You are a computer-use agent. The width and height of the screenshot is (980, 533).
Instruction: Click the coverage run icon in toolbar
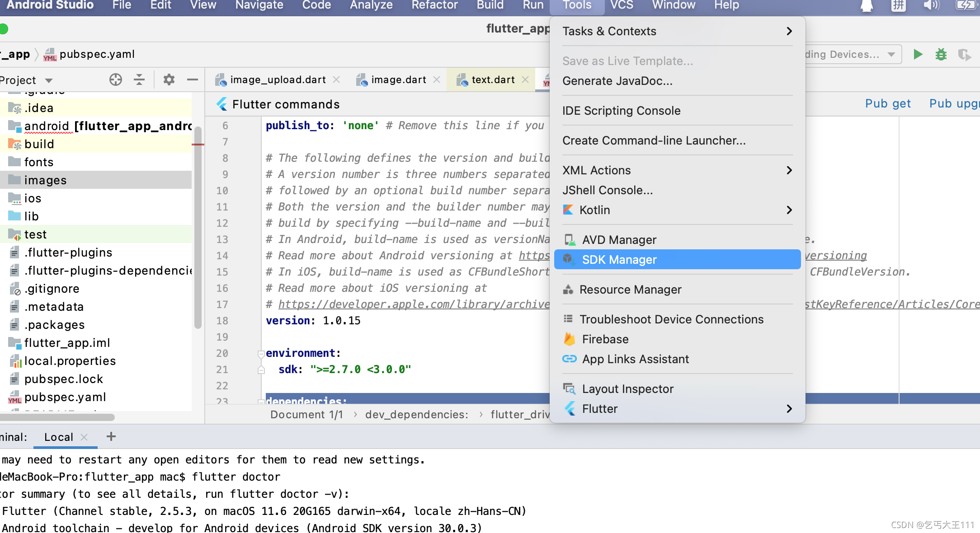(964, 55)
